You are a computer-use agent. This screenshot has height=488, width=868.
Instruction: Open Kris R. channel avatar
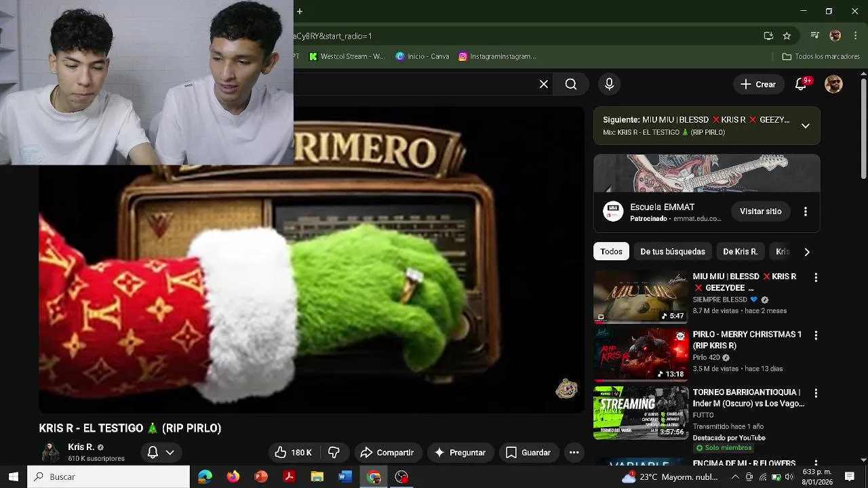[50, 452]
